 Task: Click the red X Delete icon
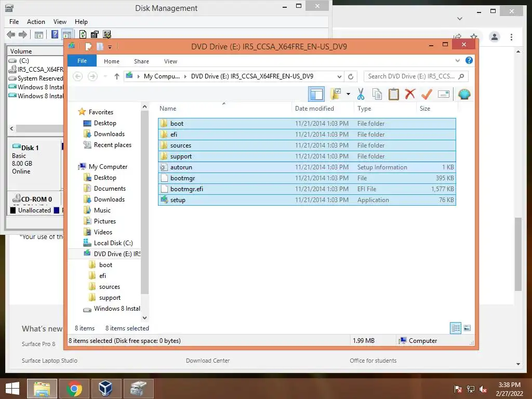click(x=410, y=94)
